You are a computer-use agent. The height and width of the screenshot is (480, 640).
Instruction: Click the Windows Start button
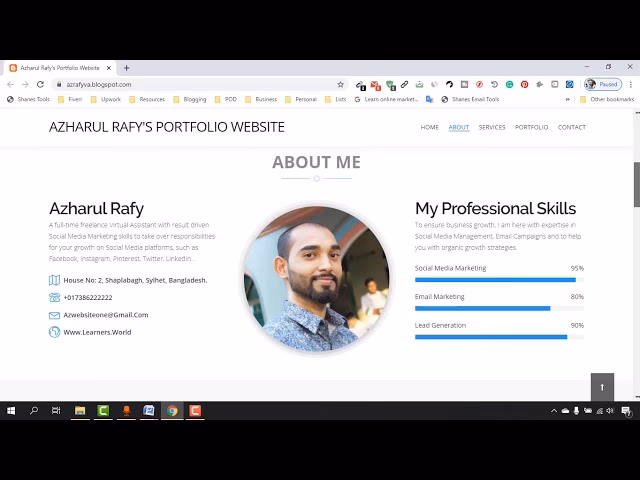pos(11,411)
